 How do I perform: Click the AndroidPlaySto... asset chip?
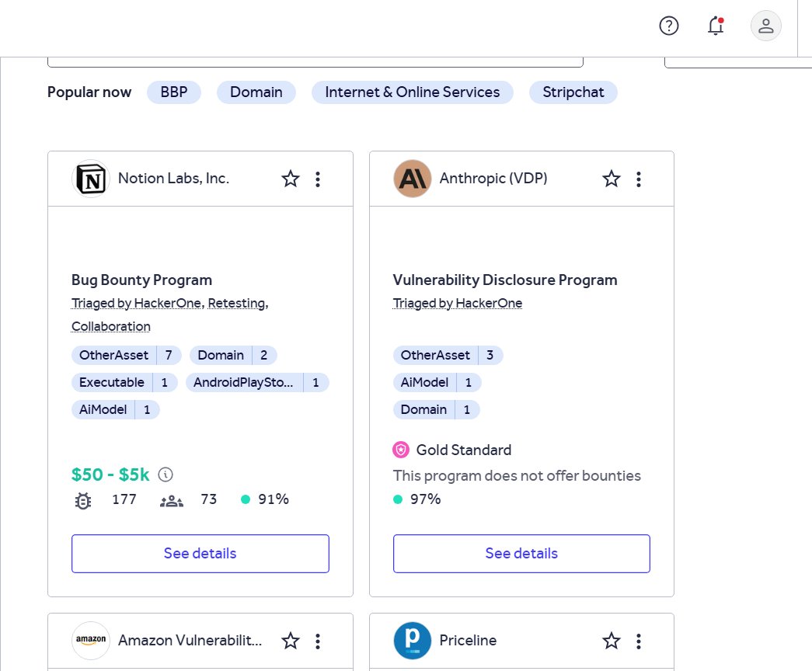coord(257,383)
